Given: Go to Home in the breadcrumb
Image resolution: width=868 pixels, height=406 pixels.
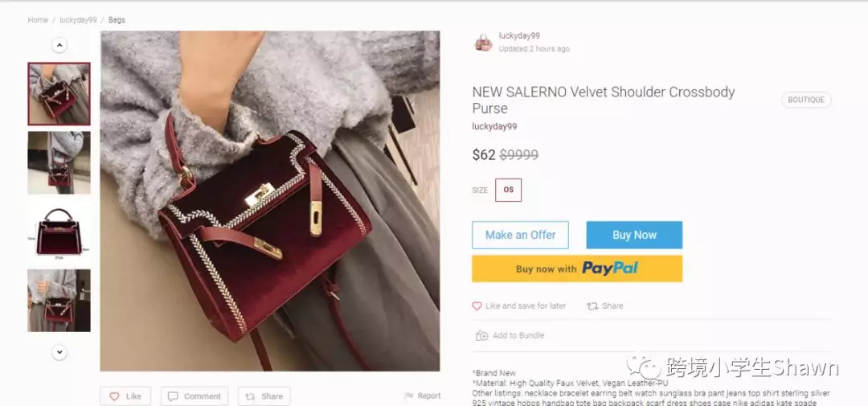Looking at the screenshot, I should coord(38,20).
